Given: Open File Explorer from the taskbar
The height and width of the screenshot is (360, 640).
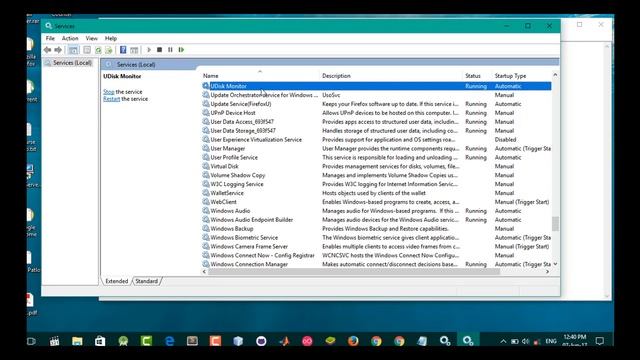Looking at the screenshot, I should (77, 341).
